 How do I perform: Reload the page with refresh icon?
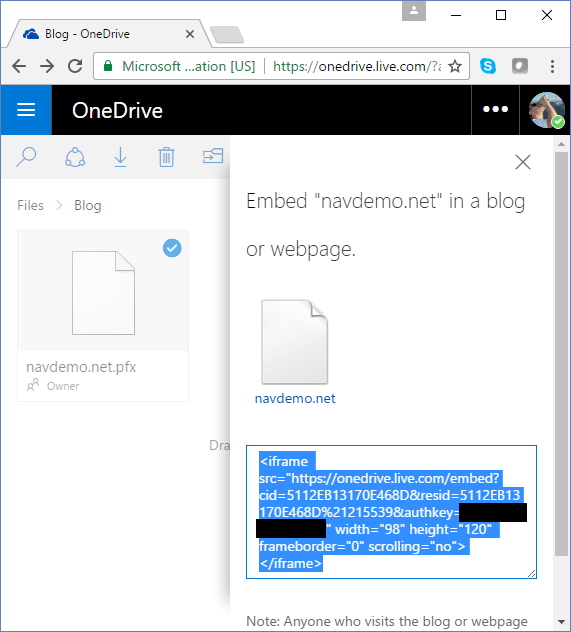point(75,66)
